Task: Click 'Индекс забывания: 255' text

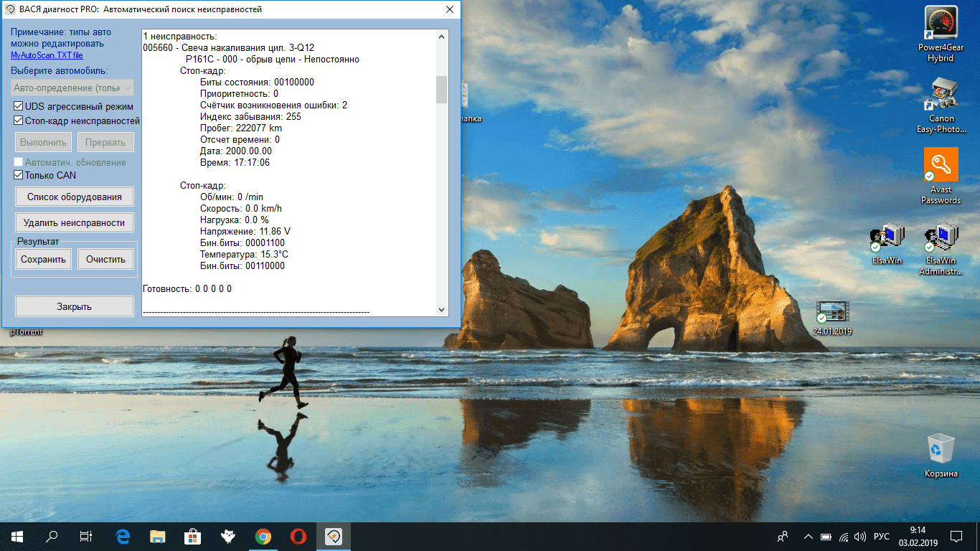Action: (x=250, y=116)
